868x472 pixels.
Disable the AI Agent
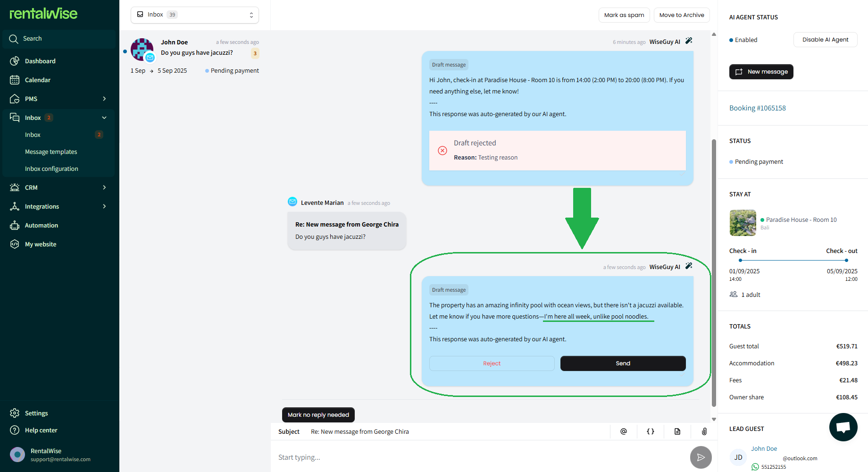click(825, 40)
